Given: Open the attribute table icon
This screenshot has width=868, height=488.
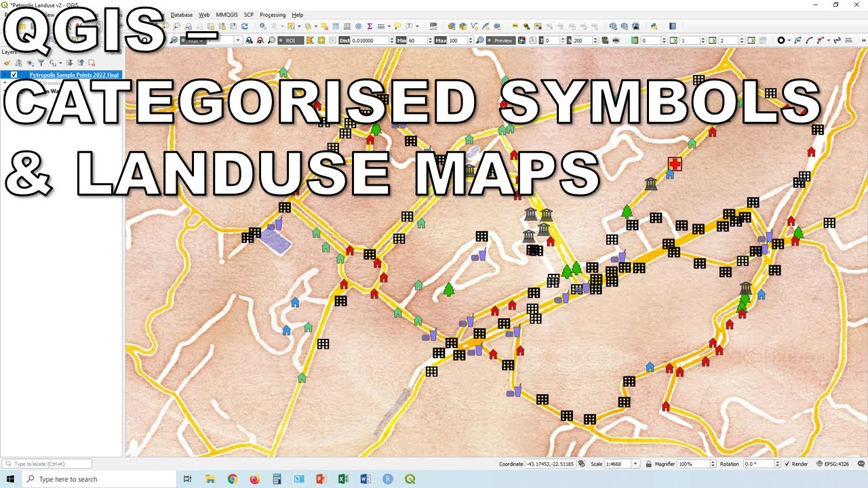Looking at the screenshot, I should (x=336, y=26).
